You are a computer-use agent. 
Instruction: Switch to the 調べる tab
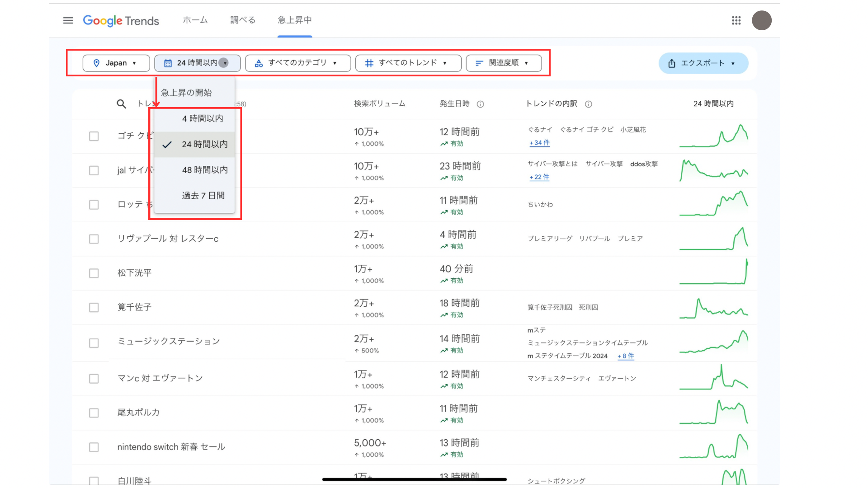tap(243, 20)
